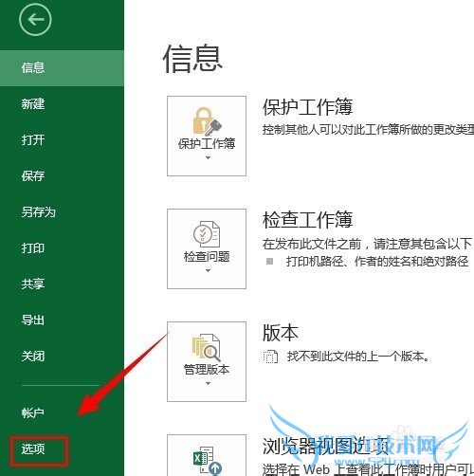Click the 管理版本 magnifier documents icon
This screenshot has width=474, height=476.
(206, 347)
